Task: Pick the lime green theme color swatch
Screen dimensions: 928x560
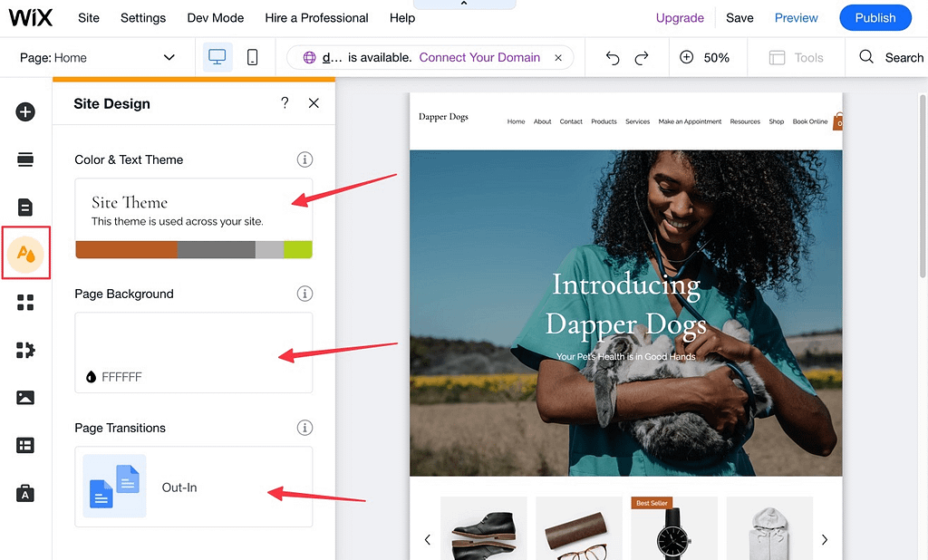Action: tap(298, 250)
